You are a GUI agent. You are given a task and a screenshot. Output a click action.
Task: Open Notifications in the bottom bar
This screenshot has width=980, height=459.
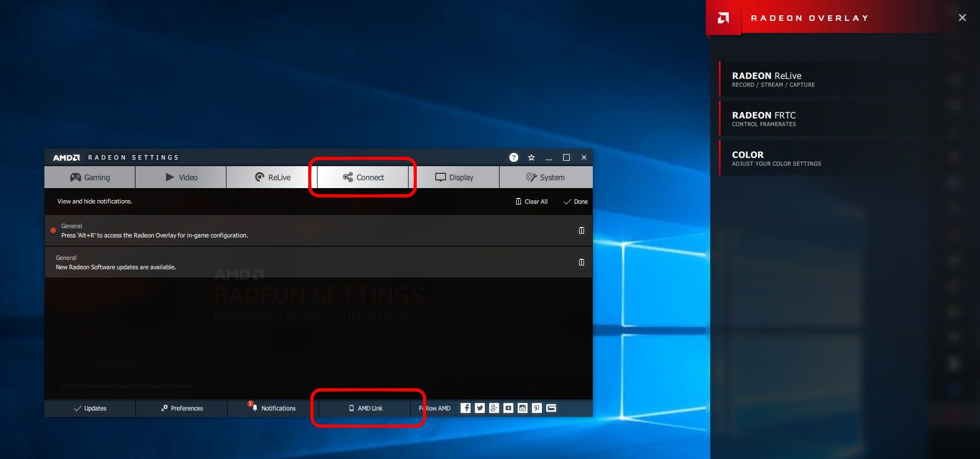point(273,408)
